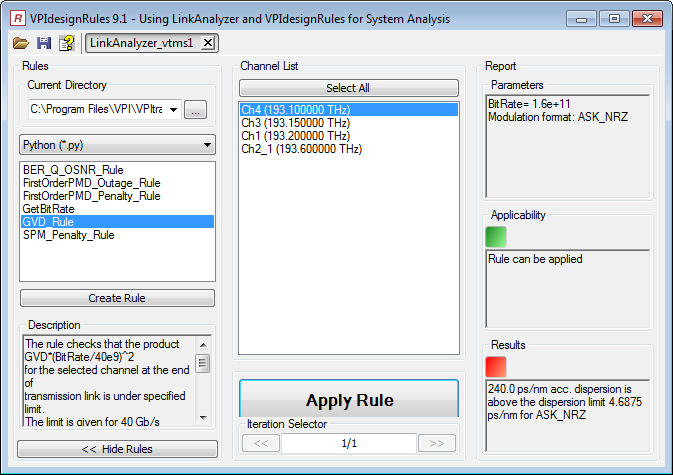The height and width of the screenshot is (475, 673).
Task: Click the Hide Rules button
Action: [117, 449]
